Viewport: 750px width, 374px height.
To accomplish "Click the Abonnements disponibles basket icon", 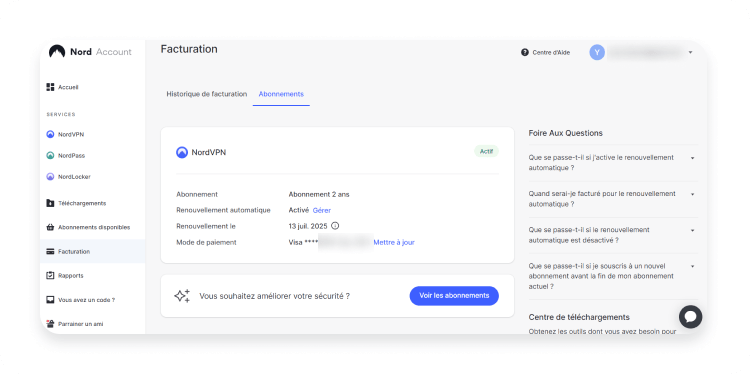I will tap(50, 227).
